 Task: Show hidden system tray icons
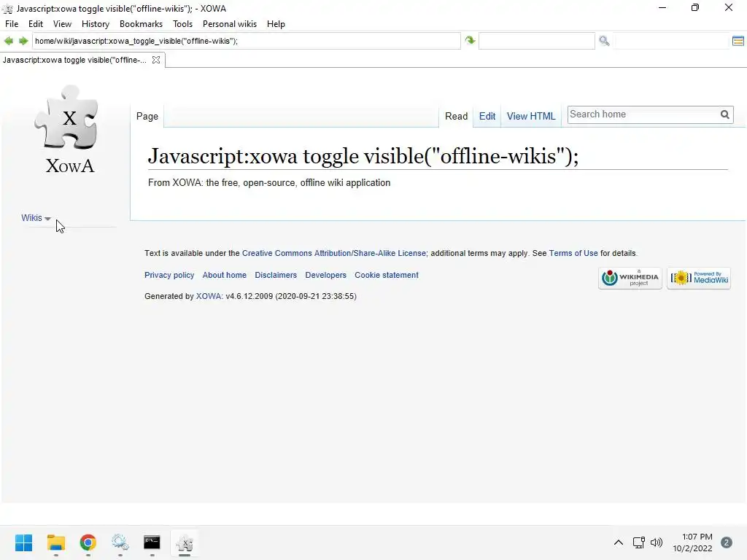click(x=619, y=542)
